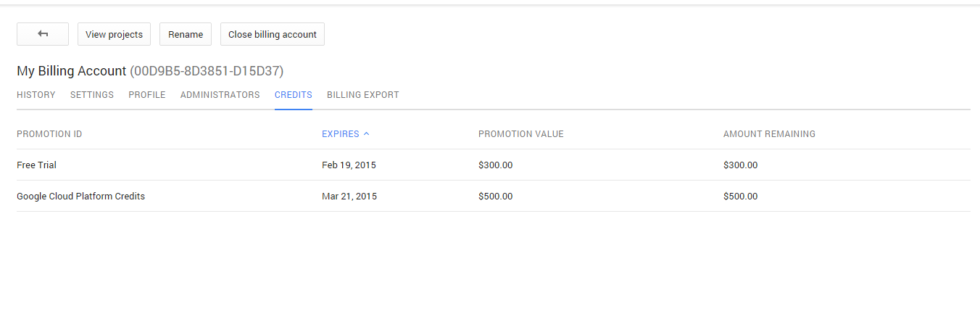Go to the Profile tab
This screenshot has width=980, height=314.
pos(147,95)
